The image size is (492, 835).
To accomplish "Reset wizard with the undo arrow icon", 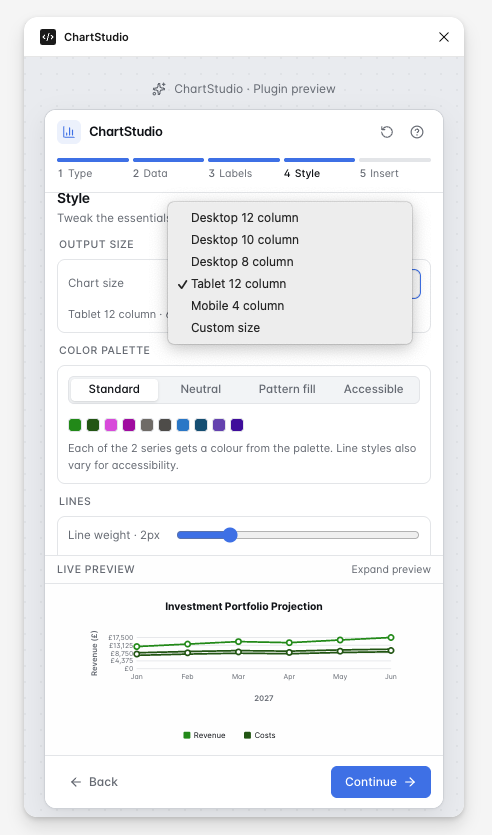I will [x=387, y=132].
